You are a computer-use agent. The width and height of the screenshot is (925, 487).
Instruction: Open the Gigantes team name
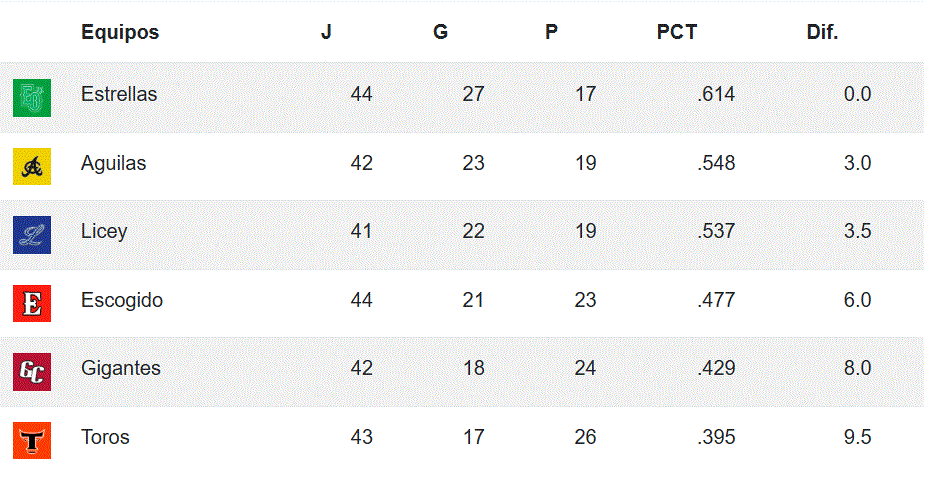(x=120, y=368)
